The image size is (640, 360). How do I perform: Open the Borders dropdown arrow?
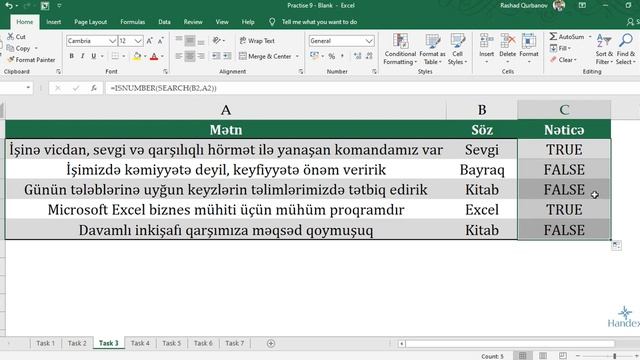(124, 56)
